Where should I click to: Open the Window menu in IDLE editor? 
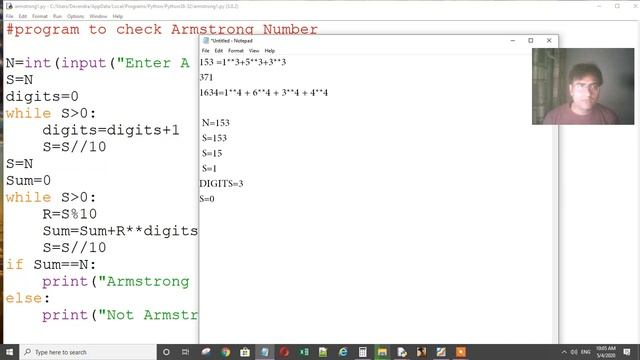coord(98,16)
